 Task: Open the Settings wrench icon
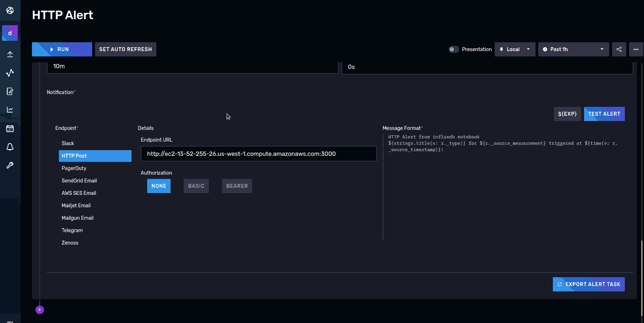[10, 165]
